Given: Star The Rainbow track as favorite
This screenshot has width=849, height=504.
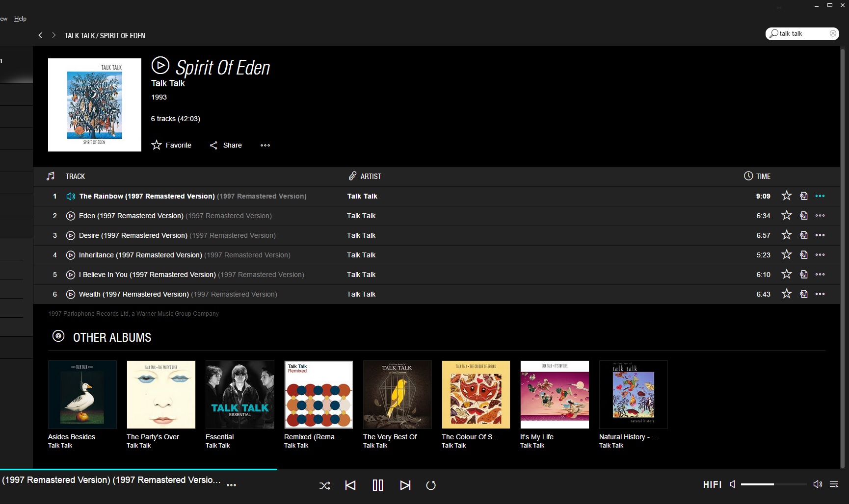Looking at the screenshot, I should point(787,196).
